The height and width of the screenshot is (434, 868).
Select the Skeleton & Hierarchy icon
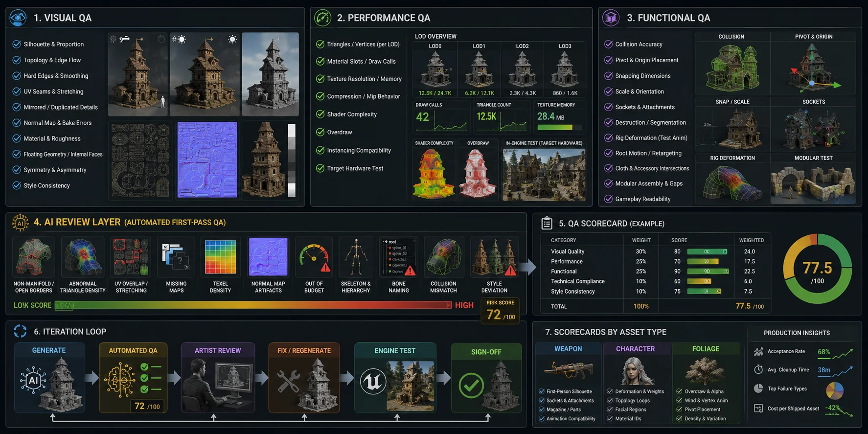(x=356, y=257)
